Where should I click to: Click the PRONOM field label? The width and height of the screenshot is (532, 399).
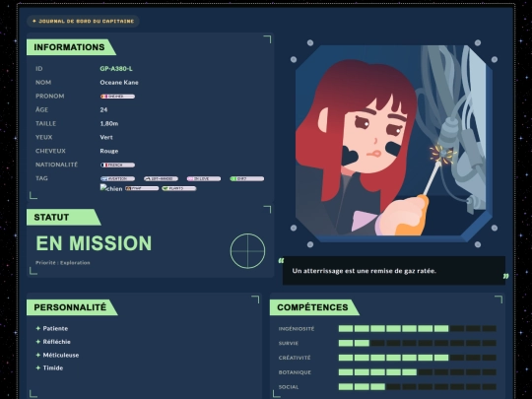50,96
